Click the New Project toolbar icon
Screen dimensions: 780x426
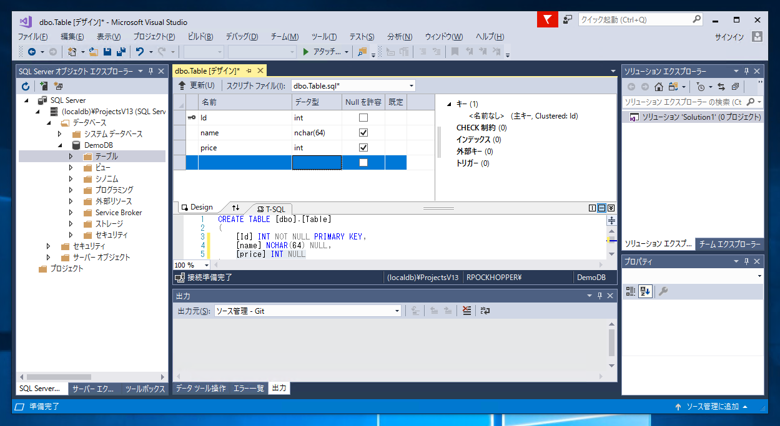[72, 51]
